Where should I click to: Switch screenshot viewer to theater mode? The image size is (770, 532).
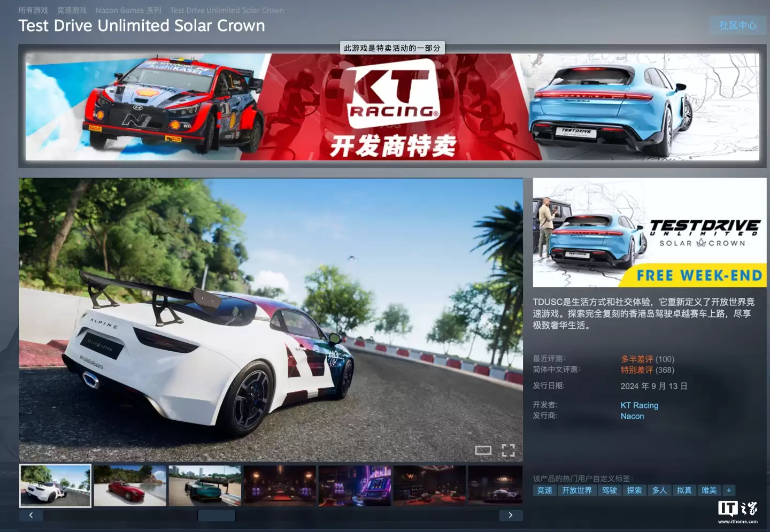[x=483, y=450]
